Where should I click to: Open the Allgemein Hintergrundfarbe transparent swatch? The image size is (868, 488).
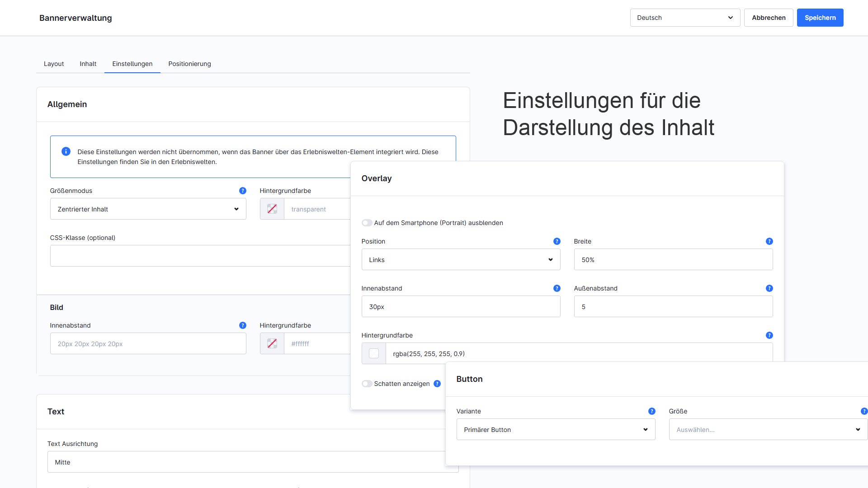[272, 209]
